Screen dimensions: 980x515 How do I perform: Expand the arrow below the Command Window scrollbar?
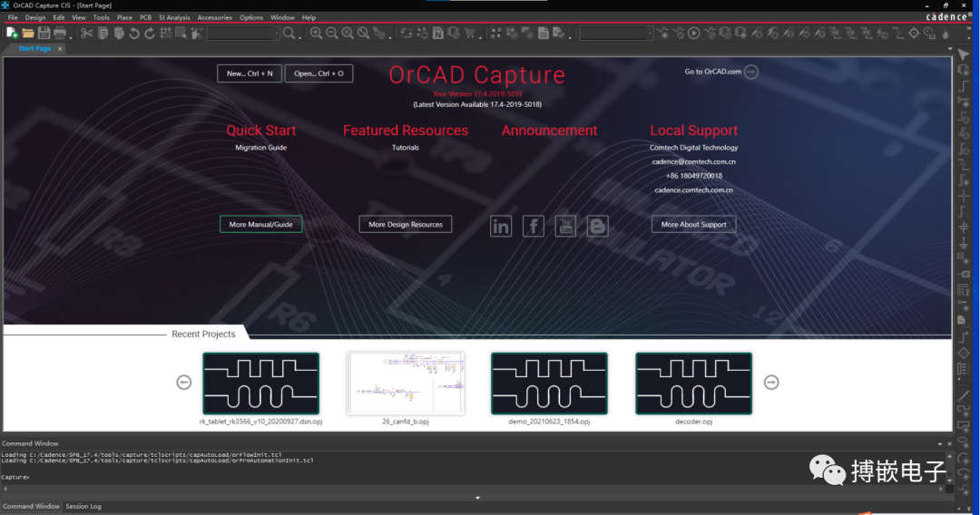(x=477, y=498)
